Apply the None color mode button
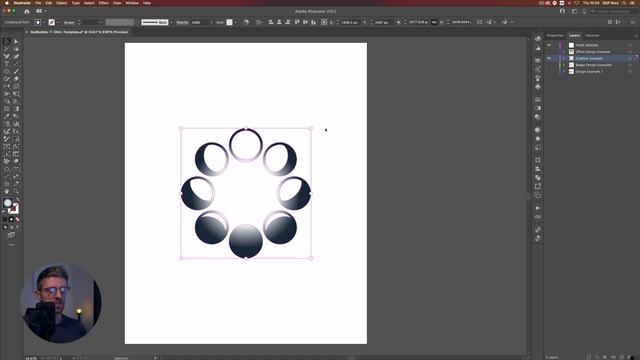This screenshot has width=640, height=360. (x=18, y=220)
